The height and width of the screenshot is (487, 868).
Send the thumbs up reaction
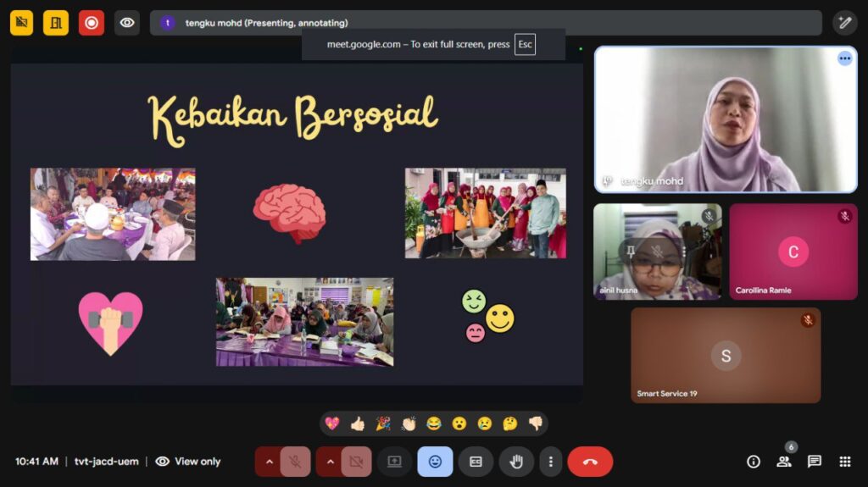tap(358, 423)
